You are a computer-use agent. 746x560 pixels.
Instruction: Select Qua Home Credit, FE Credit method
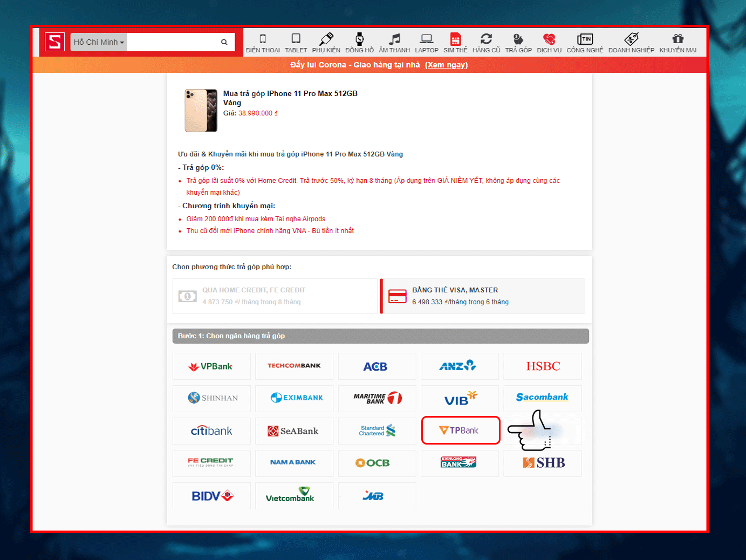275,296
